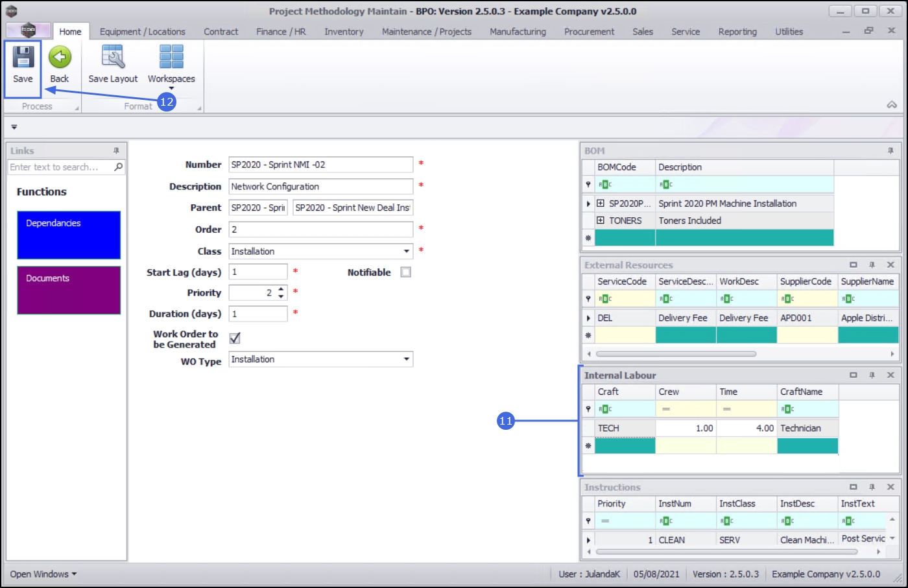Sort by the BOMCode column header

tap(625, 167)
